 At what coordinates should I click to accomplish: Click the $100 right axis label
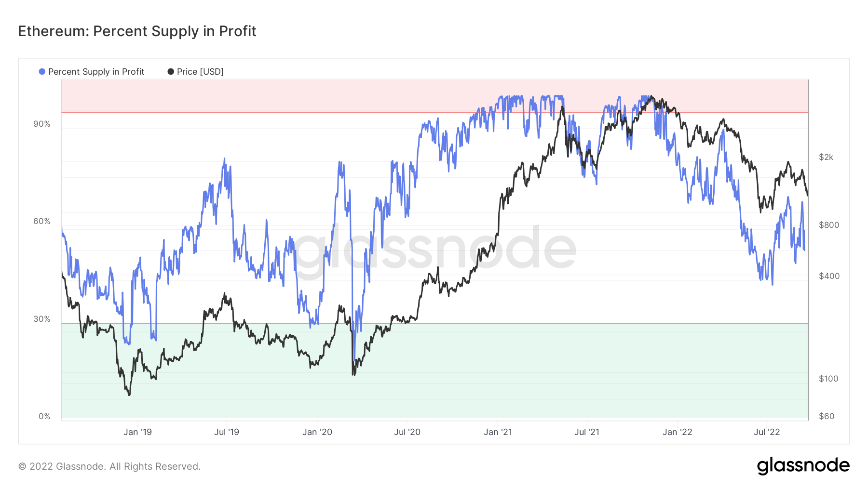point(828,379)
